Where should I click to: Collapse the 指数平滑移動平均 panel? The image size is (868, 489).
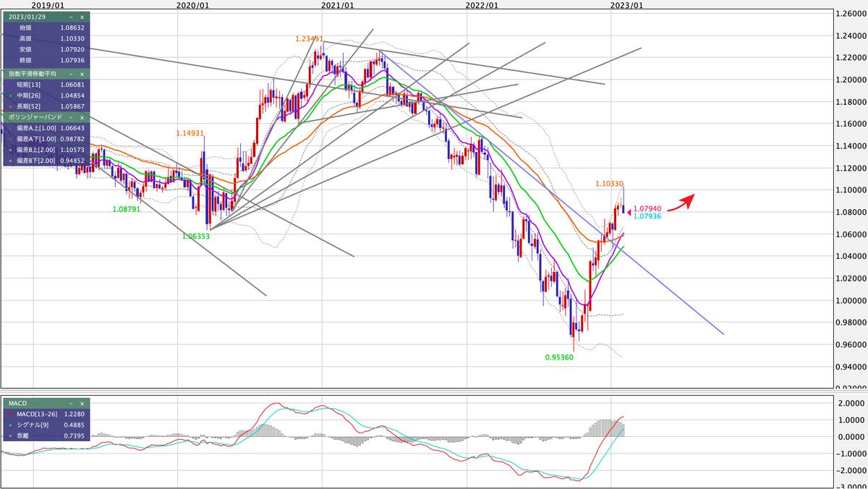(71, 74)
